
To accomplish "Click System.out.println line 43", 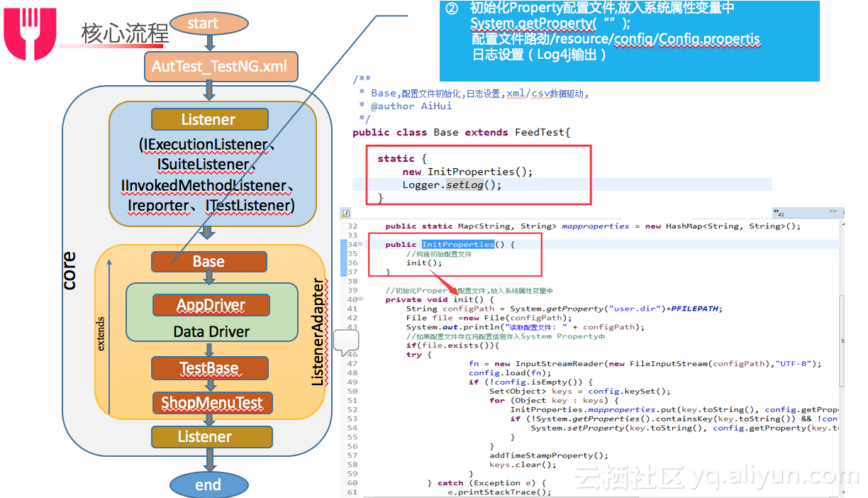I will coord(525,327).
